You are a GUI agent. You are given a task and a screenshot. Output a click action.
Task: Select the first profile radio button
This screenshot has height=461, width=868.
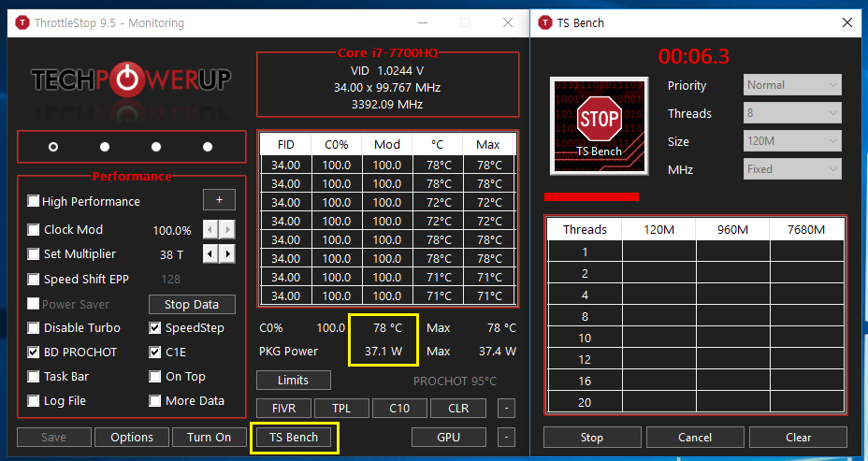(53, 147)
